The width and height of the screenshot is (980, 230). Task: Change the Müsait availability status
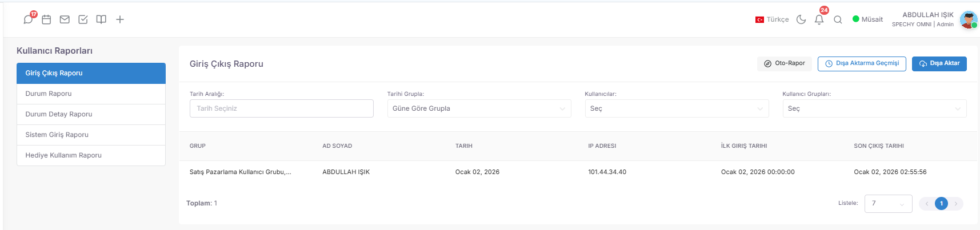(x=867, y=19)
